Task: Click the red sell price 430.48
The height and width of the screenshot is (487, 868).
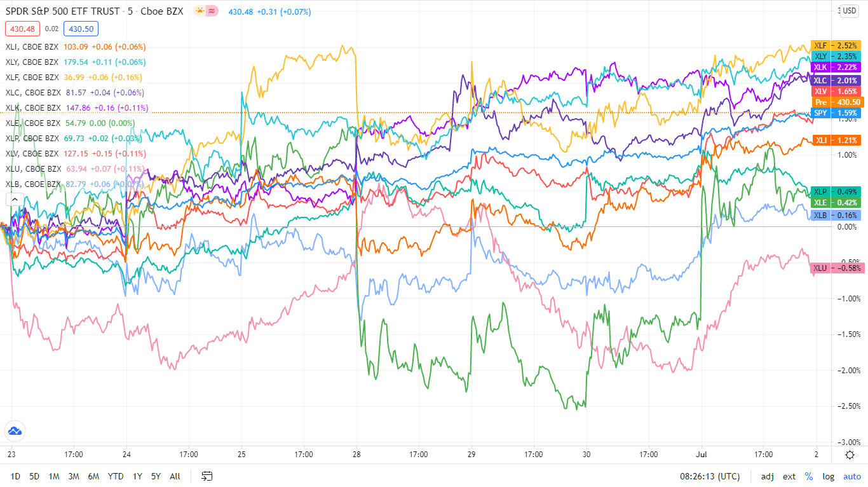Action: pos(23,29)
